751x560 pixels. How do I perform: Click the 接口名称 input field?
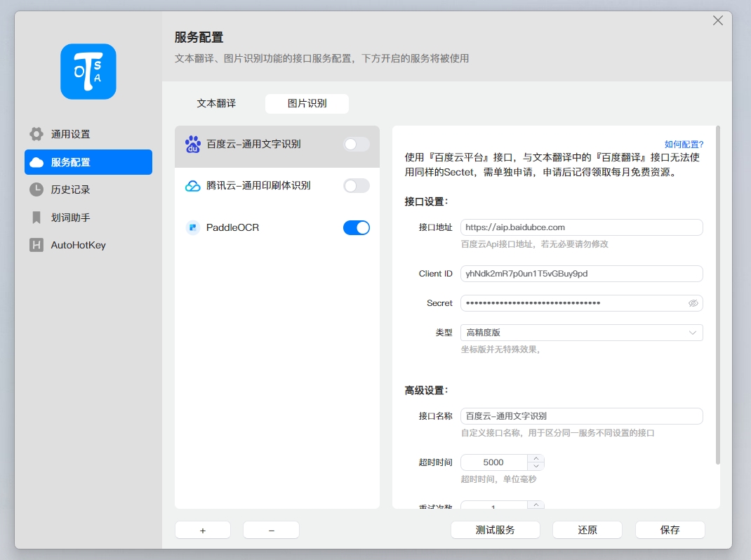(581, 416)
